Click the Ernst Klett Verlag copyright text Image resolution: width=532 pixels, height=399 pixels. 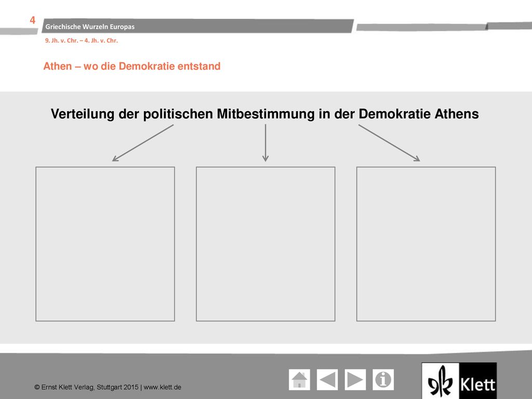pos(108,387)
